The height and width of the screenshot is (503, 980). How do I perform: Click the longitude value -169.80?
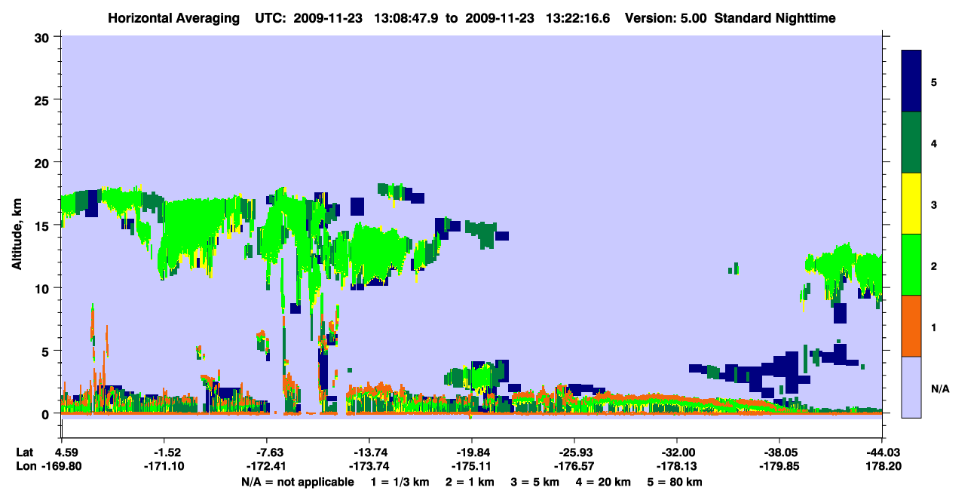pyautogui.click(x=61, y=466)
